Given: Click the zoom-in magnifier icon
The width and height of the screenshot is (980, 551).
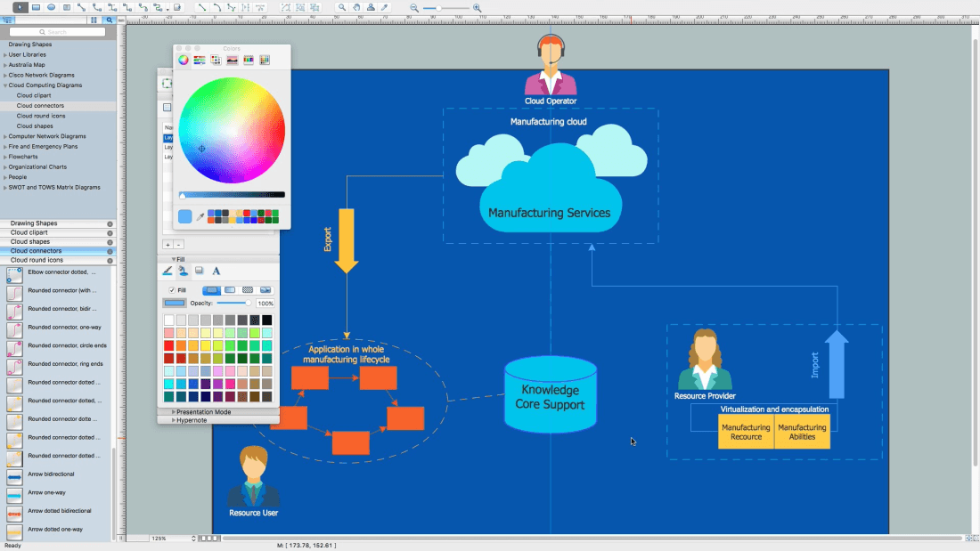Looking at the screenshot, I should tap(477, 7).
